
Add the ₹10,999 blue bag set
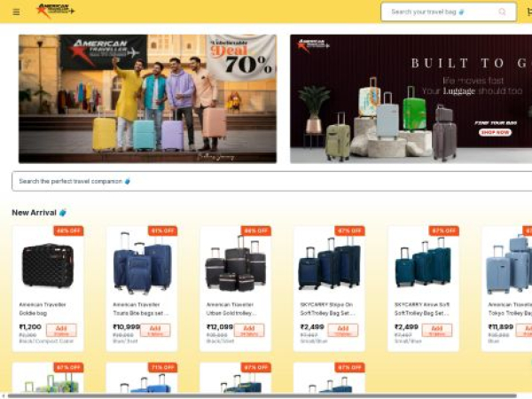[x=155, y=330]
